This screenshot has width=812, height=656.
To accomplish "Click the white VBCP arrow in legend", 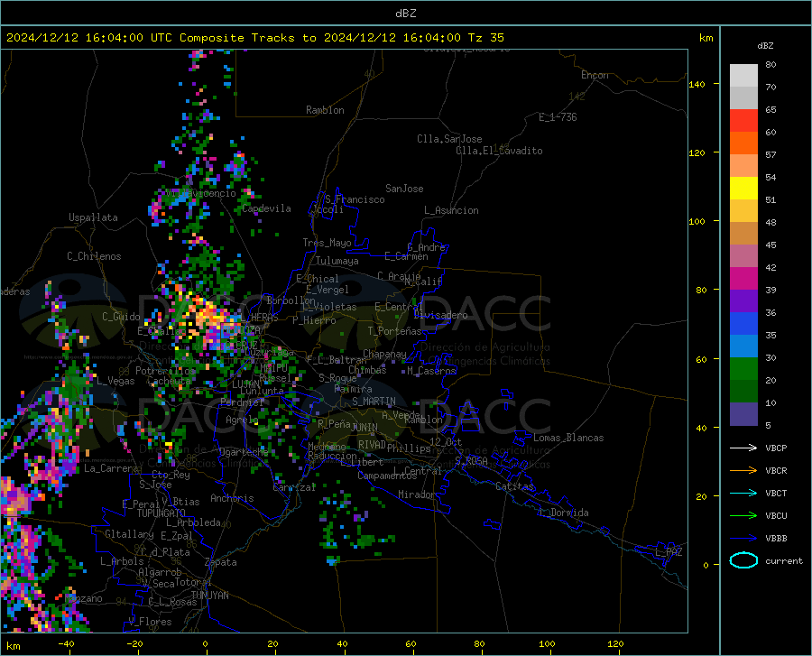I will click(743, 448).
